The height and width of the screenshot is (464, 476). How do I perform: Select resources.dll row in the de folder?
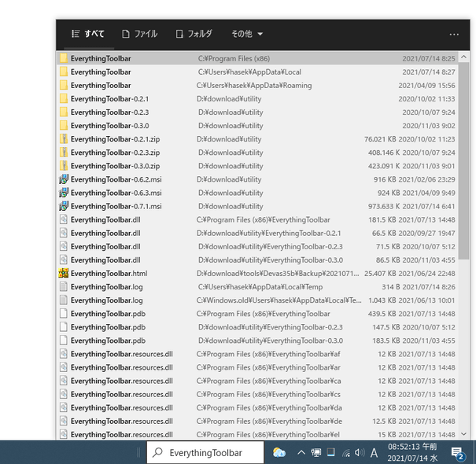[257, 421]
